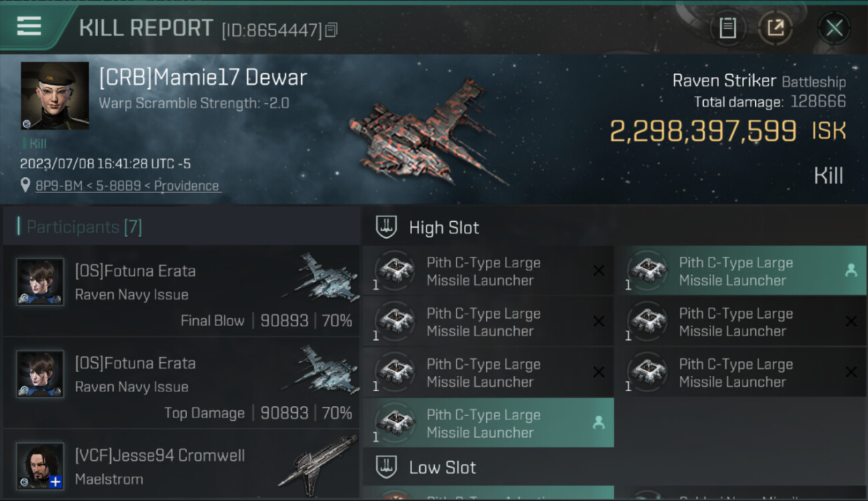This screenshot has width=868, height=501.
Task: Select highlighted top-right Pith C-Type launcher
Action: (740, 271)
